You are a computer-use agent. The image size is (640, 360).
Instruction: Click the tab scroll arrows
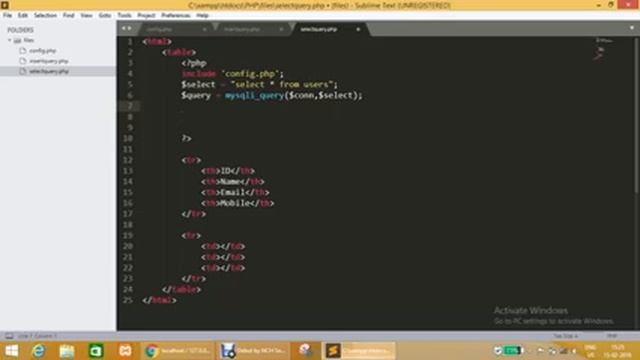127,29
